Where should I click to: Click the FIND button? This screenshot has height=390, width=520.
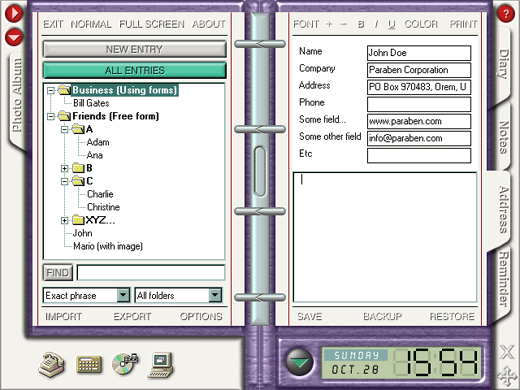58,273
